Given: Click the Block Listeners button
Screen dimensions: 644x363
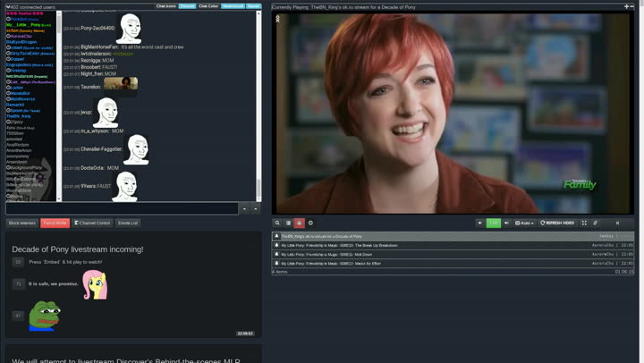Looking at the screenshot, I should [22, 223].
